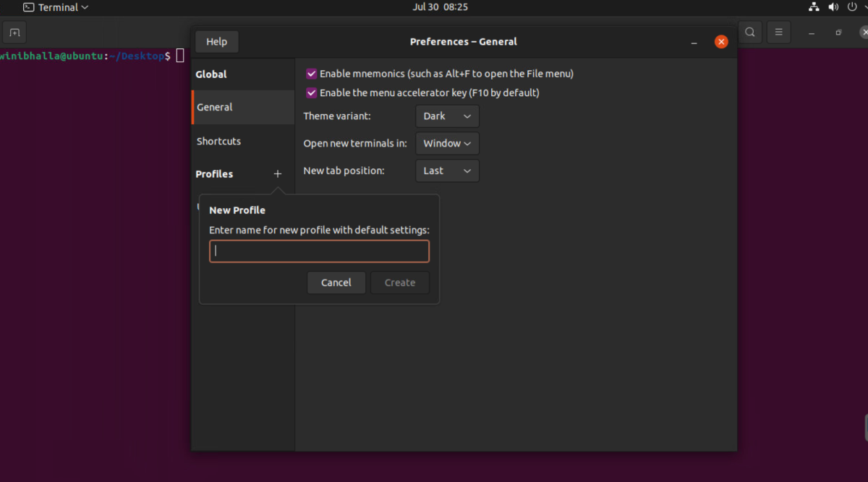Toggle Enable mnemonics checkbox
The height and width of the screenshot is (482, 868).
coord(312,74)
